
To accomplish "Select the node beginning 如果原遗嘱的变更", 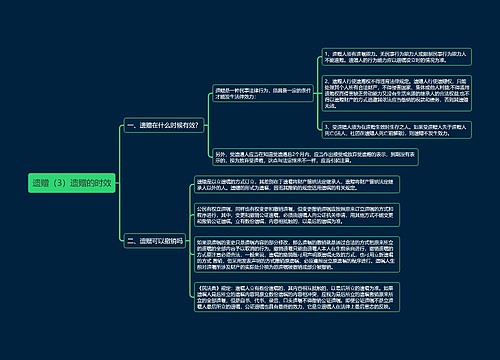I will click(297, 254).
